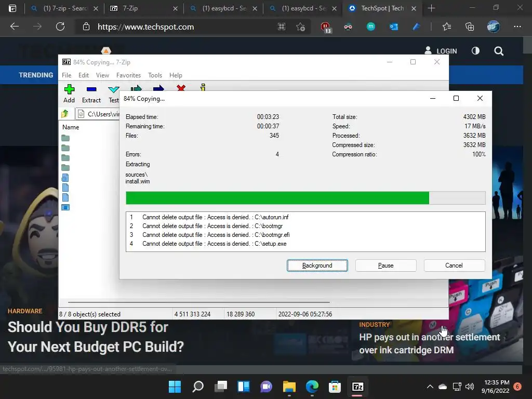Click the TechSpot search magnifier icon
This screenshot has width=532, height=399.
[499, 51]
